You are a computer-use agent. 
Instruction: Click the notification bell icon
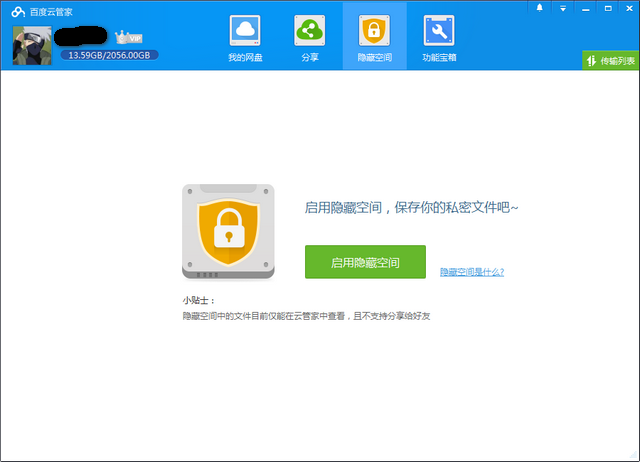(x=540, y=8)
